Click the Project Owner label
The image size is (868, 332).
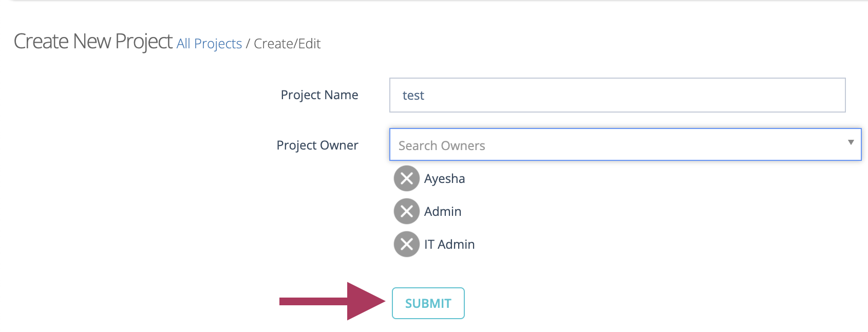coord(317,145)
